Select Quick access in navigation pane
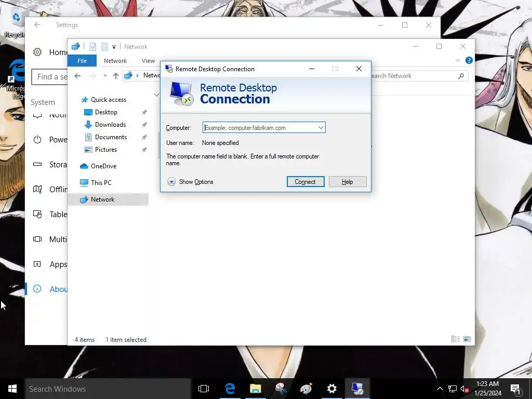The image size is (532, 399). pos(108,100)
